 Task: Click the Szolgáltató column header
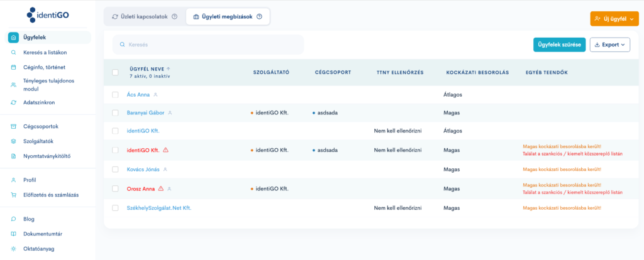pyautogui.click(x=272, y=72)
